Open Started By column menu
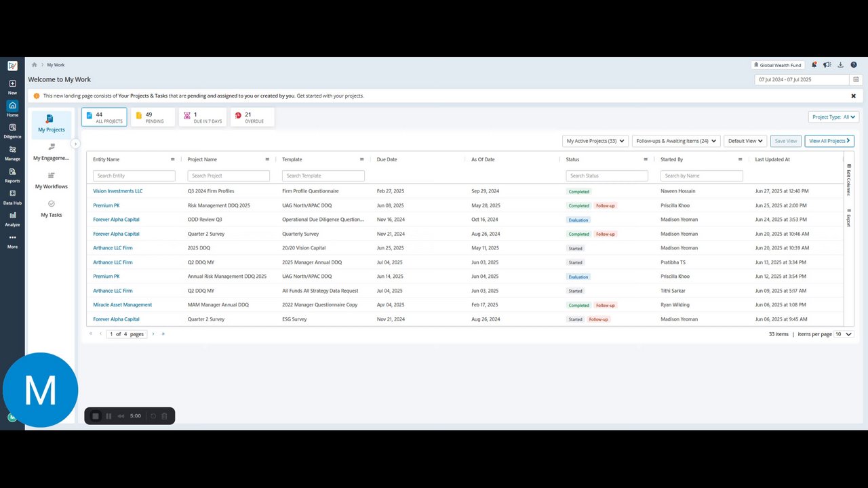 [x=741, y=159]
